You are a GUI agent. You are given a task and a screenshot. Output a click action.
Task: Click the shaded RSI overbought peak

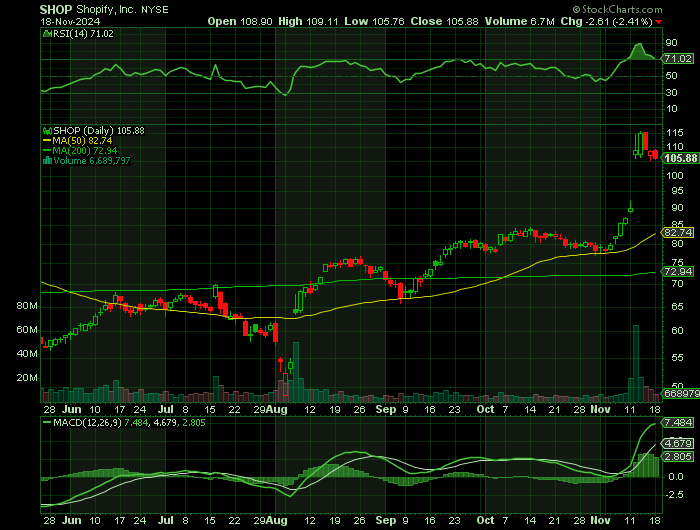639,52
